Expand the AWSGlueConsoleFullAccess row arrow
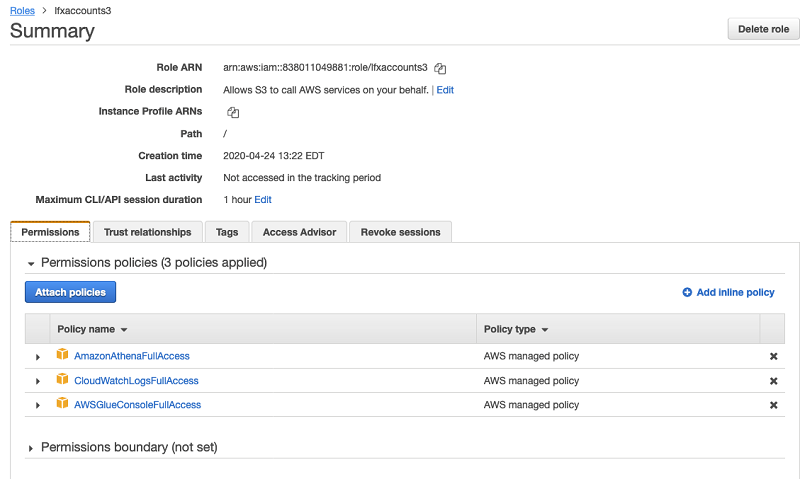Image resolution: width=800 pixels, height=479 pixels. coord(38,405)
